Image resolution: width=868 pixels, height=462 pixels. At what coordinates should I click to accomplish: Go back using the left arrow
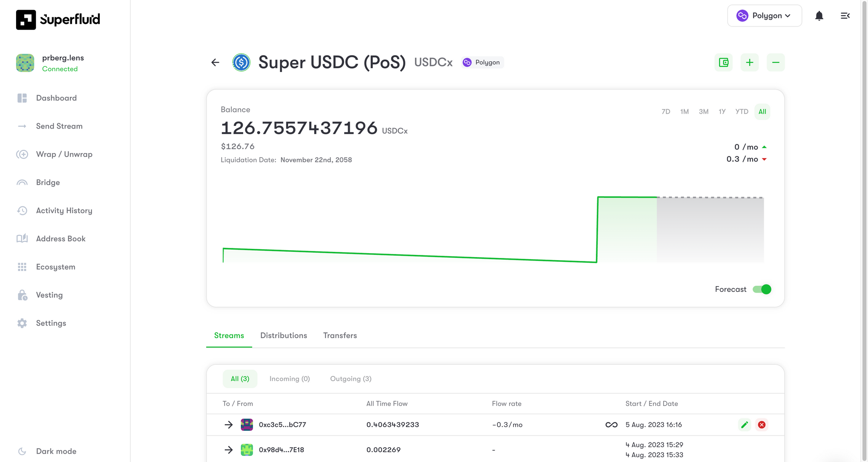215,63
